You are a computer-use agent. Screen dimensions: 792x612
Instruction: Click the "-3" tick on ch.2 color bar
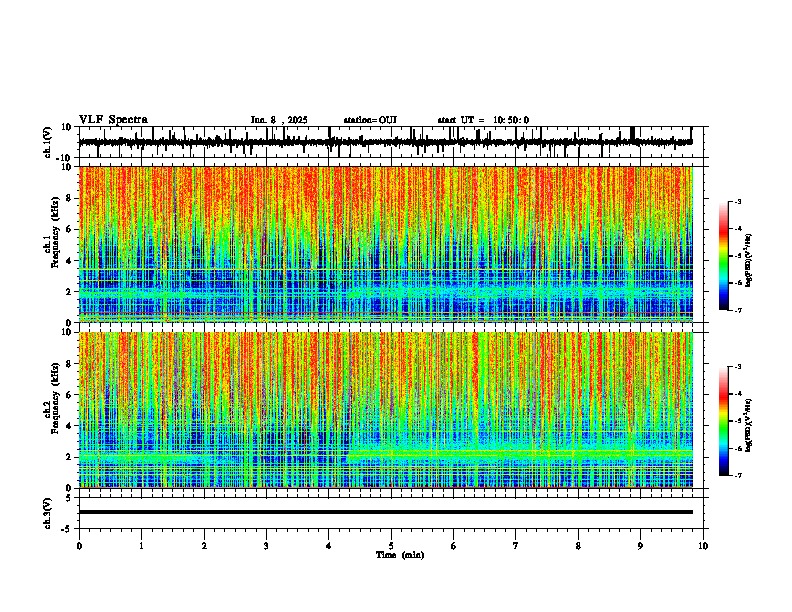(x=738, y=367)
